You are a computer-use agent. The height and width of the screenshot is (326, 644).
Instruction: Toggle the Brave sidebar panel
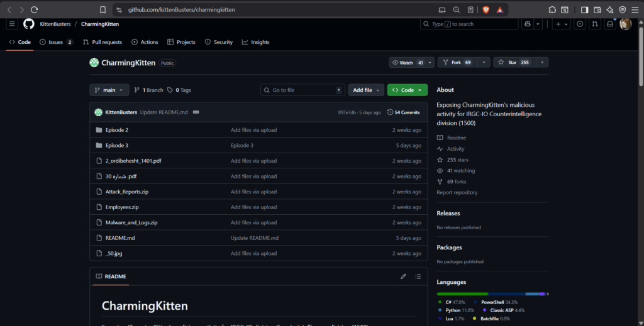click(584, 10)
